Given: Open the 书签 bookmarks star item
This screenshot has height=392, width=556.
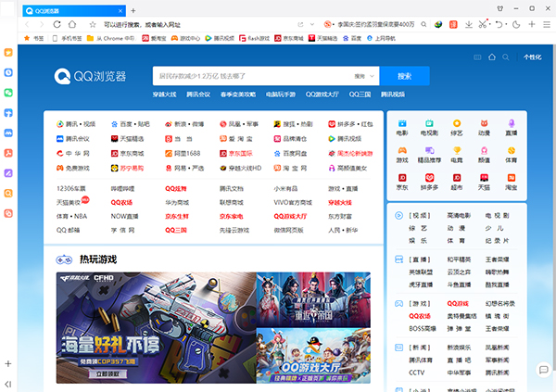Looking at the screenshot, I should (34, 38).
